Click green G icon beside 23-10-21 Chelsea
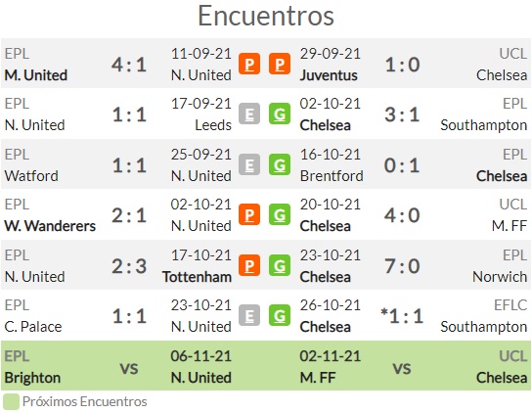532x413 pixels. click(280, 265)
